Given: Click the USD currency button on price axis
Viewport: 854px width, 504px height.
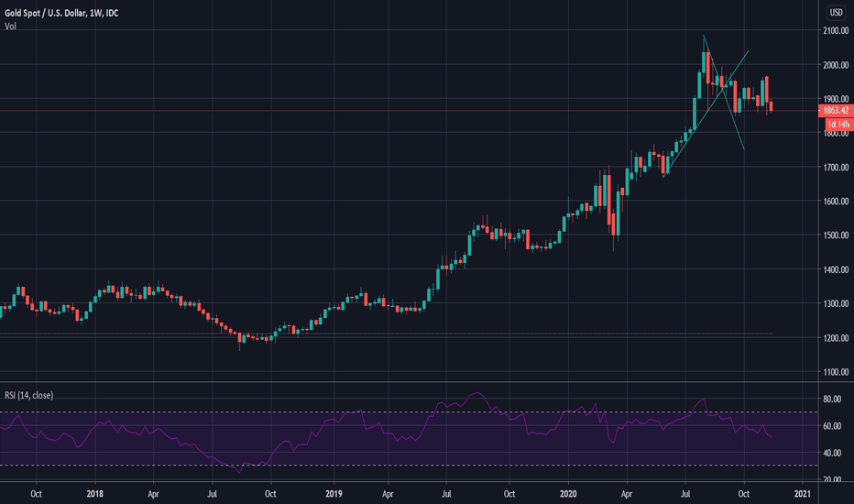Looking at the screenshot, I should coord(836,12).
